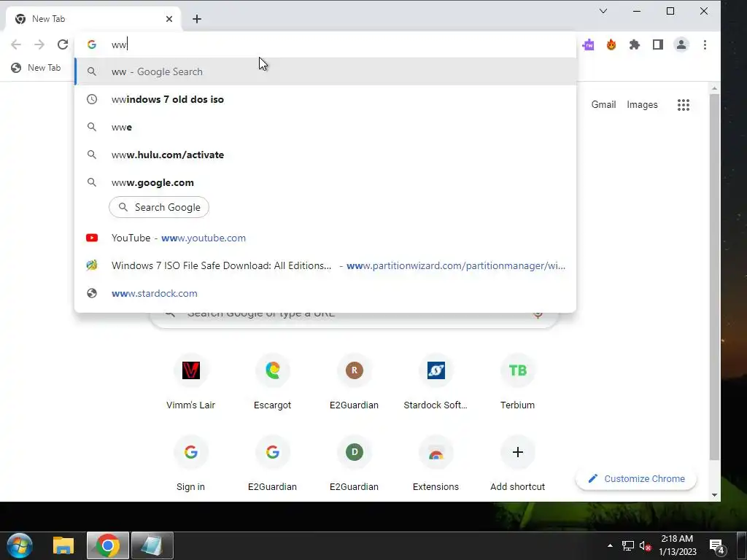
Task: Choose the 'wwe' suggestion
Action: click(x=325, y=127)
